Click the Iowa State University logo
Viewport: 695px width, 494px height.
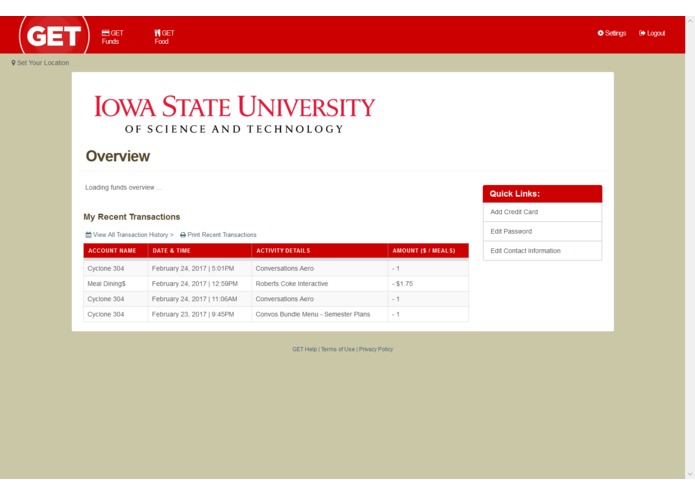tap(234, 114)
